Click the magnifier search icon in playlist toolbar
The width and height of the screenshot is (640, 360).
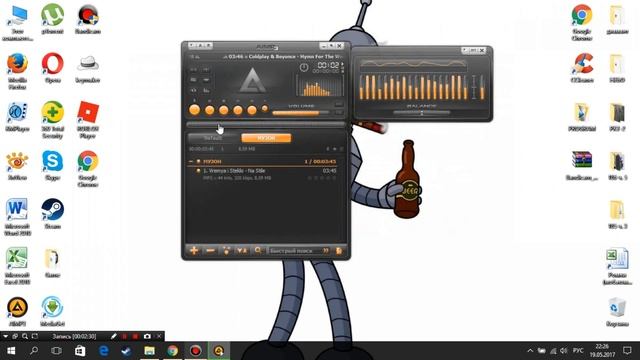pyautogui.click(x=258, y=250)
